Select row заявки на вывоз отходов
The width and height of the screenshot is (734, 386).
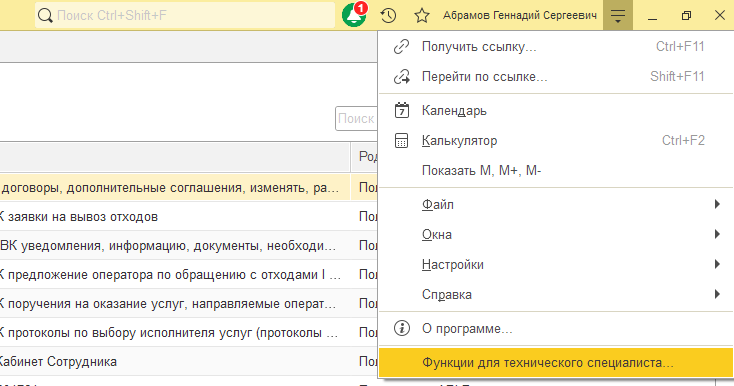tap(189, 217)
